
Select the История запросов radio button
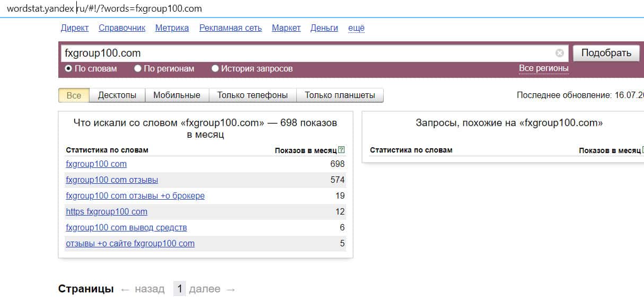point(215,68)
